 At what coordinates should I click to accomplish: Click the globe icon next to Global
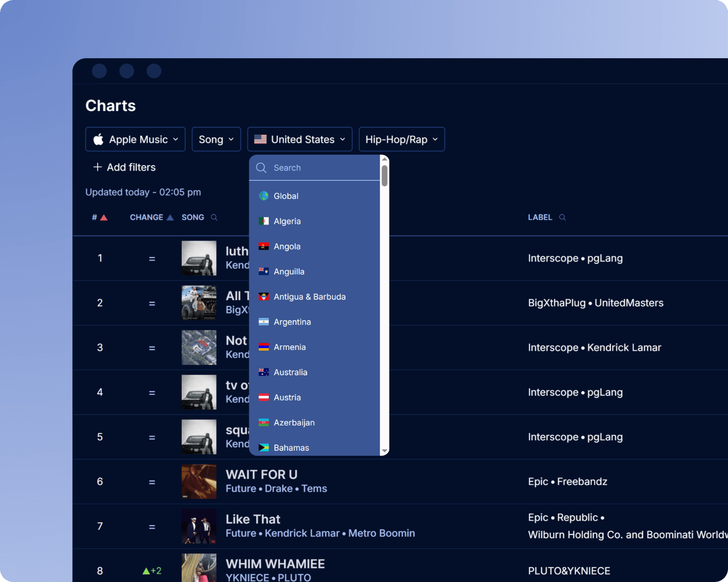264,196
